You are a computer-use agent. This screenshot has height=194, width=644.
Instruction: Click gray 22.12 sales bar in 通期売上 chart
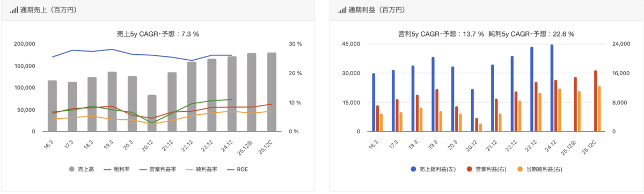coord(192,97)
